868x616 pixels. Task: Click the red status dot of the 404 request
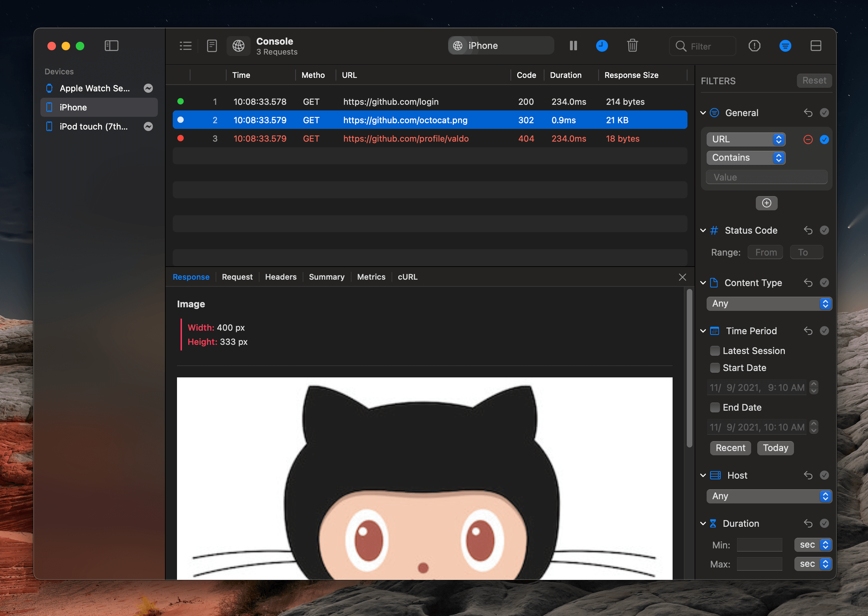[181, 138]
